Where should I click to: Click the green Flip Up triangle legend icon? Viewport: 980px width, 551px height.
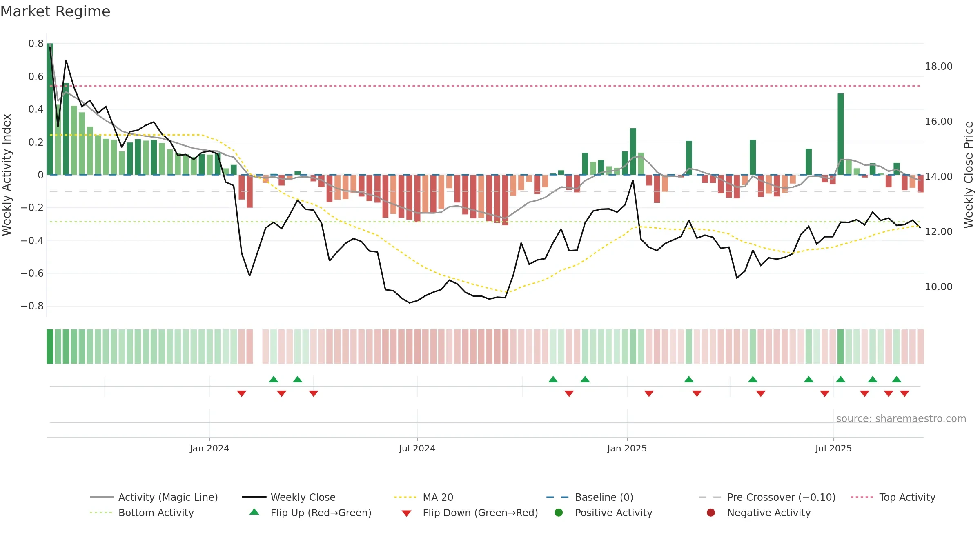tap(254, 512)
